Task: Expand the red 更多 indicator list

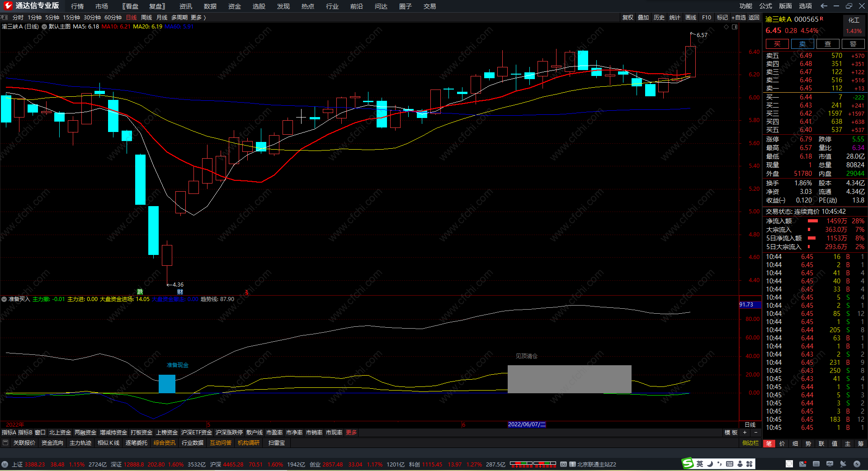Action: [x=351, y=433]
